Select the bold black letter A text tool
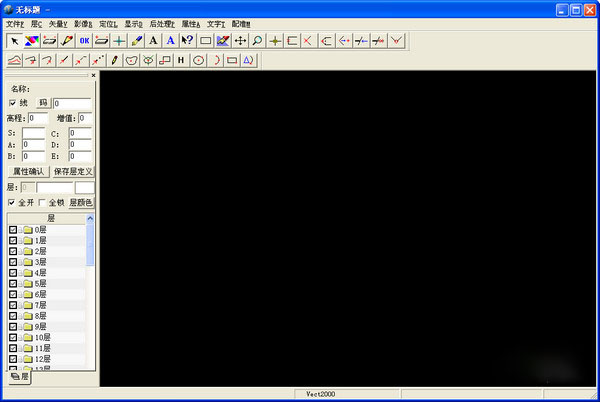The image size is (600, 402). 153,41
